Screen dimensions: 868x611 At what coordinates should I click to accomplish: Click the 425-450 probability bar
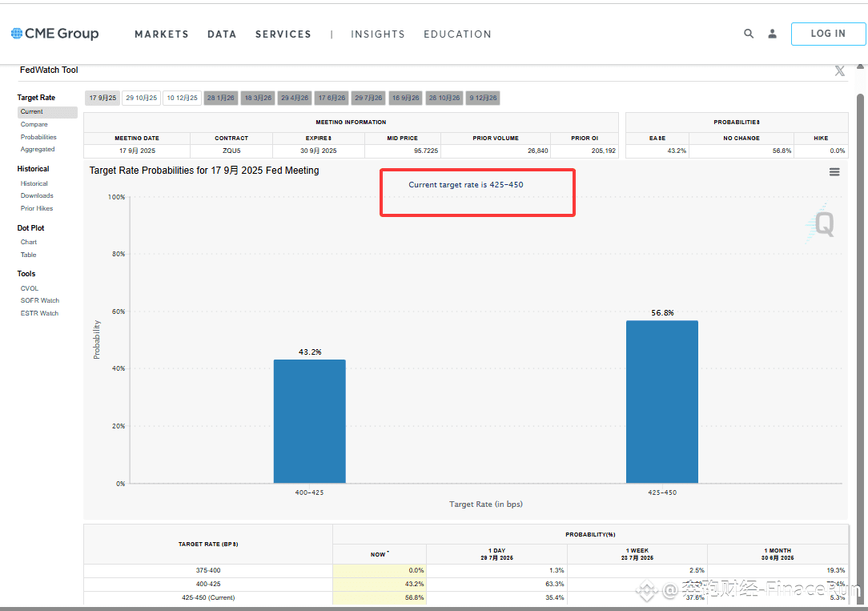(662, 402)
